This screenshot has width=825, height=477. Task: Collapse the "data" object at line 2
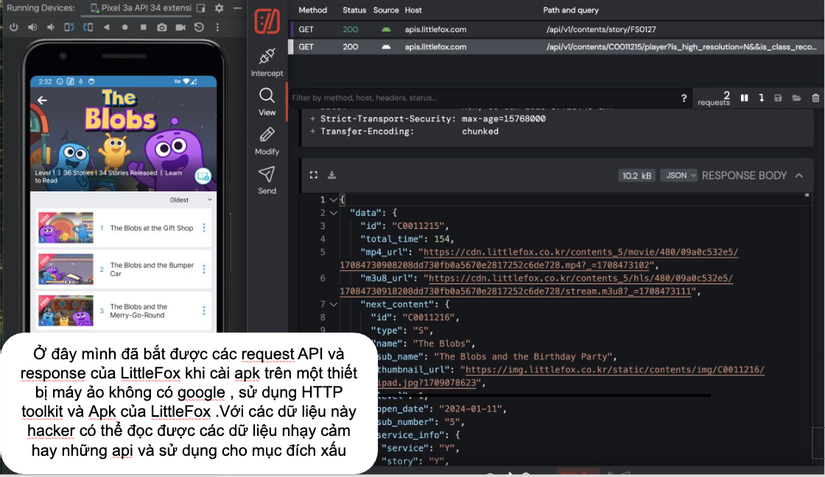333,213
